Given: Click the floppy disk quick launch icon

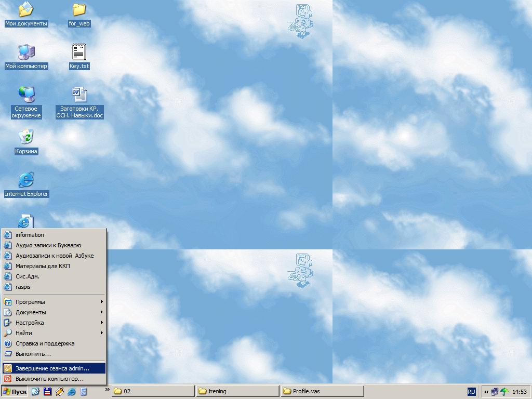Looking at the screenshot, I should point(47,392).
